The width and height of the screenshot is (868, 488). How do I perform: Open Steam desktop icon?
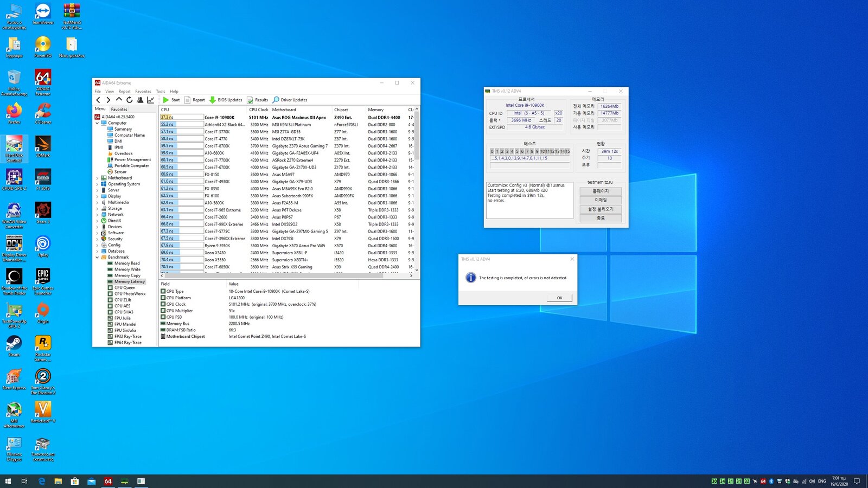pyautogui.click(x=14, y=346)
